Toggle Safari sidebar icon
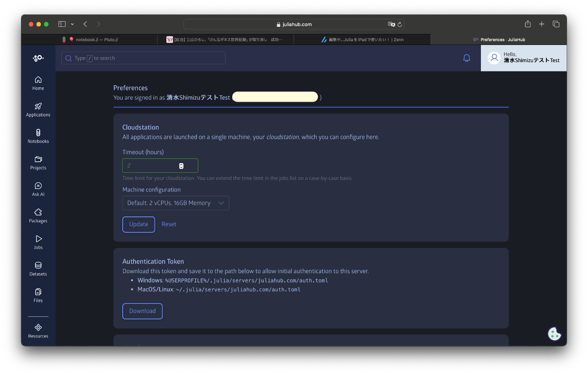The width and height of the screenshot is (588, 374). [x=62, y=24]
